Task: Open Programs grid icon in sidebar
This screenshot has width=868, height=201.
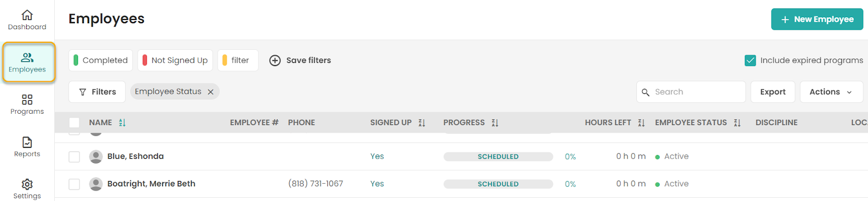Action: pos(27,100)
